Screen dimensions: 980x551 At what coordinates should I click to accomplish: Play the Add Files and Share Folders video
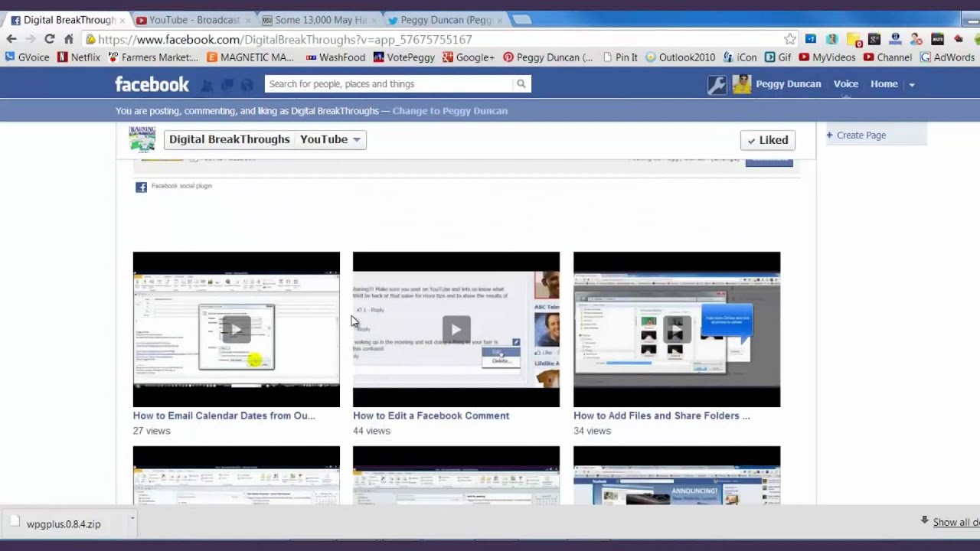click(x=677, y=329)
